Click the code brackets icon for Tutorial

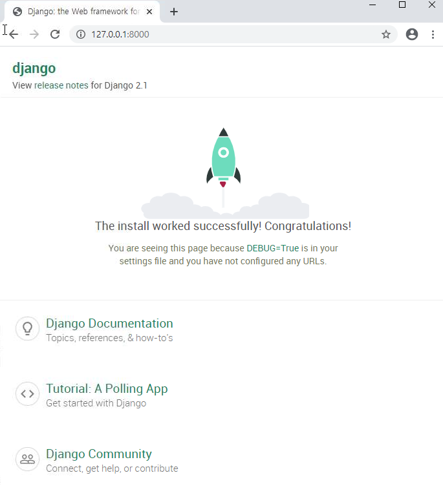(x=27, y=394)
